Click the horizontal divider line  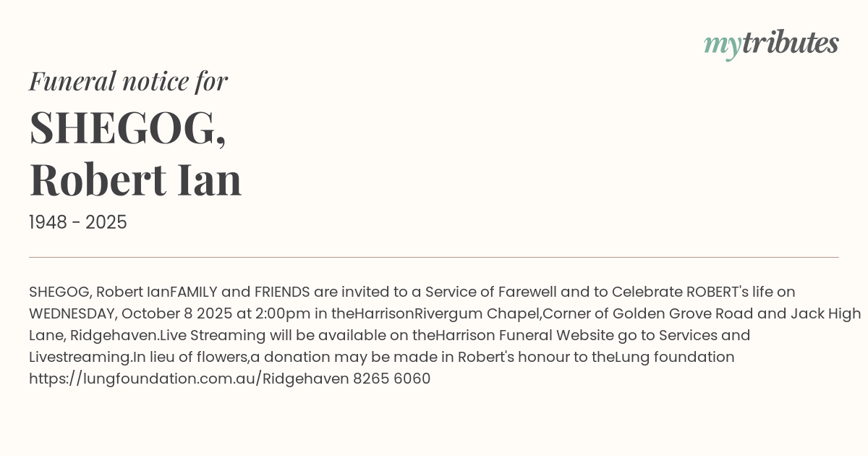tap(434, 257)
